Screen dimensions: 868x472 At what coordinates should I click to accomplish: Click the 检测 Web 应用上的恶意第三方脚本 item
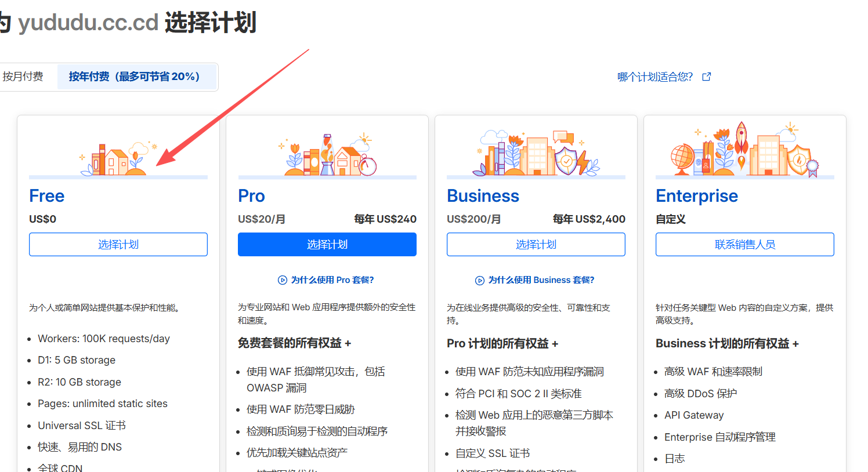coord(534,423)
